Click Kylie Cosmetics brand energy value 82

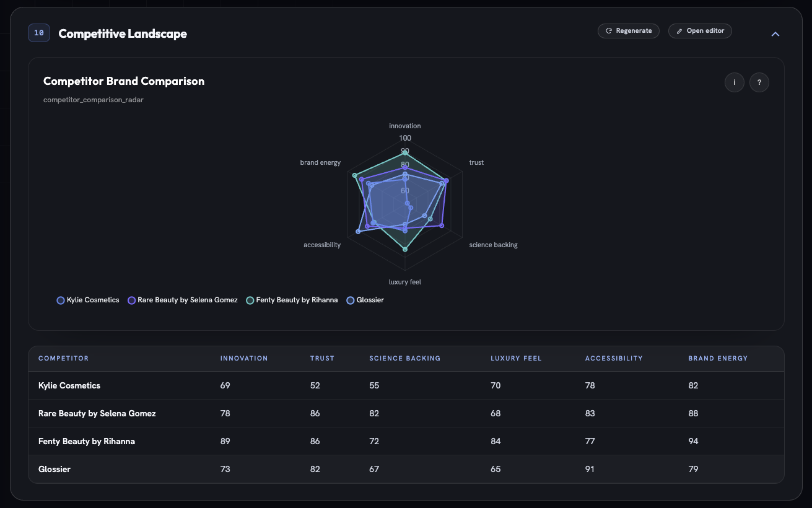pos(693,385)
